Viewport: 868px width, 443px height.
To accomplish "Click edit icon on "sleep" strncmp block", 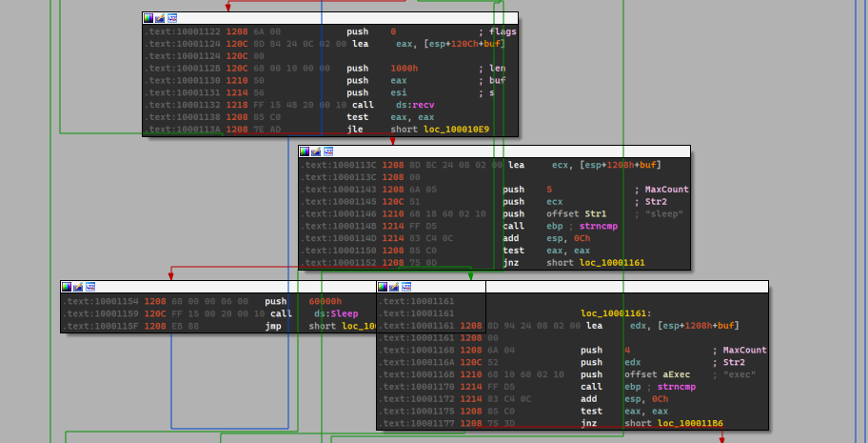I will (x=316, y=151).
